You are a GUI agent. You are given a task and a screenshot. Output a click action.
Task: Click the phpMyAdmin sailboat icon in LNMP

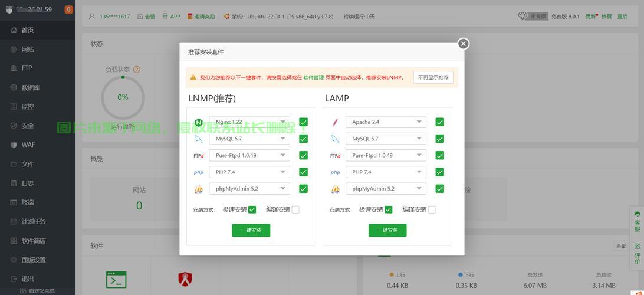click(x=199, y=189)
